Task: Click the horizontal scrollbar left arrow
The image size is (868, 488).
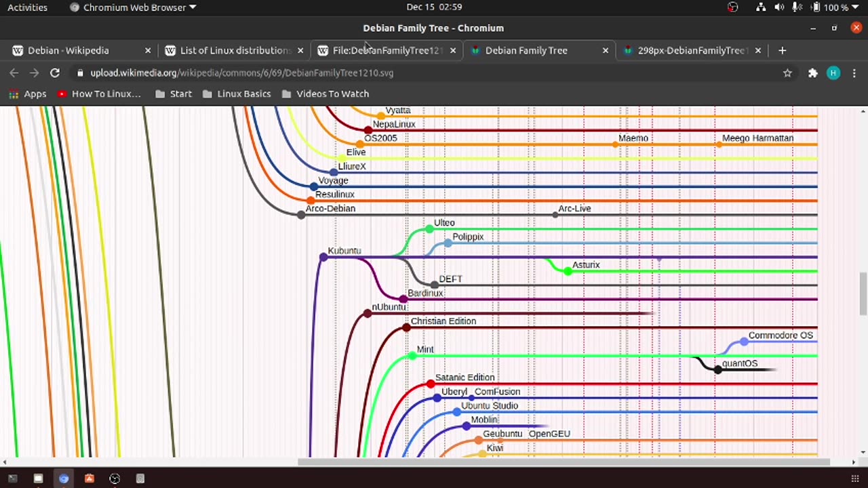Action: tap(4, 462)
